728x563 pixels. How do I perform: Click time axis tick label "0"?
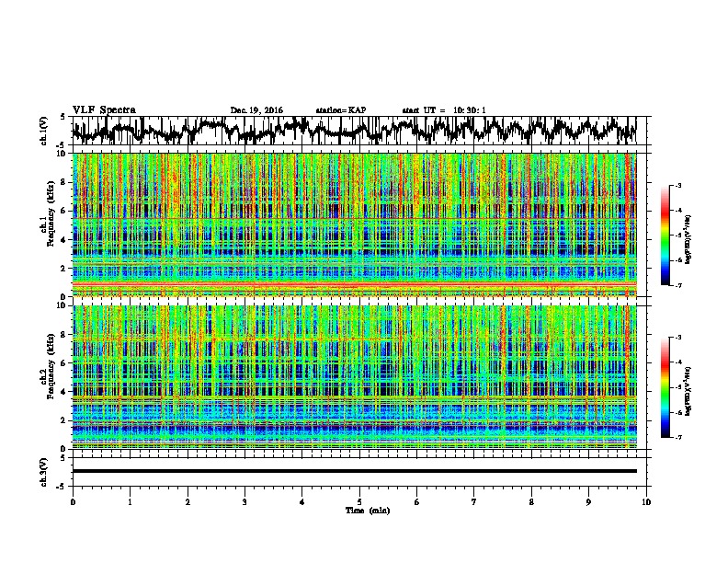tap(73, 501)
